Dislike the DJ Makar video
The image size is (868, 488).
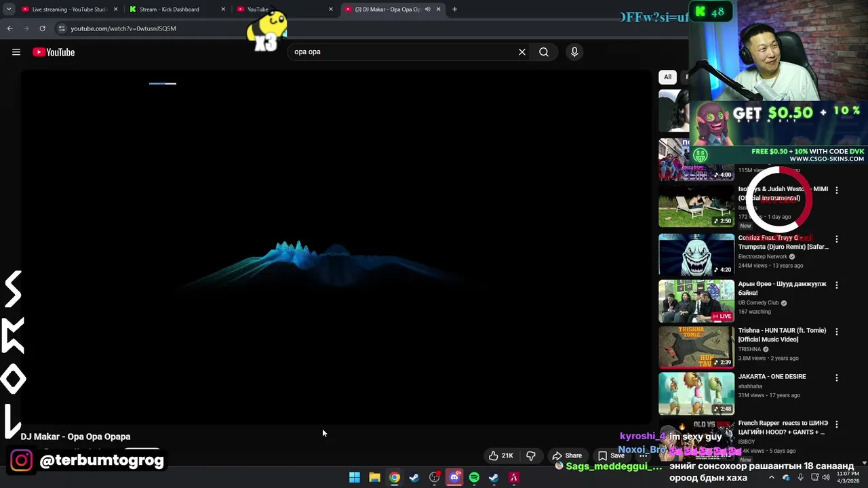click(x=531, y=455)
